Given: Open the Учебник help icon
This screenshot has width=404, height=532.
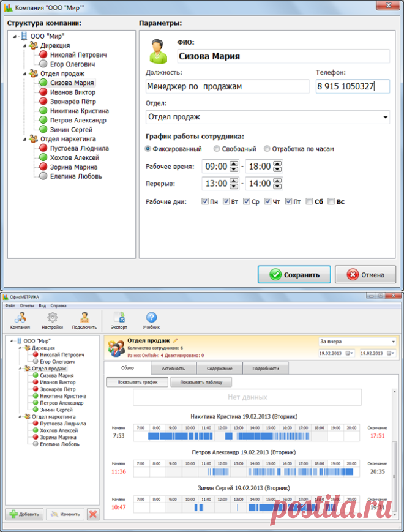Looking at the screenshot, I should pyautogui.click(x=151, y=321).
